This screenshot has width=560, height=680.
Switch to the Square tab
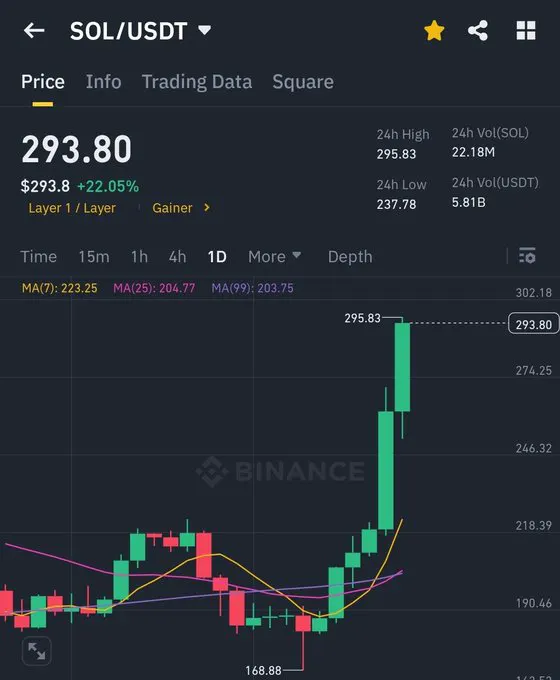303,82
